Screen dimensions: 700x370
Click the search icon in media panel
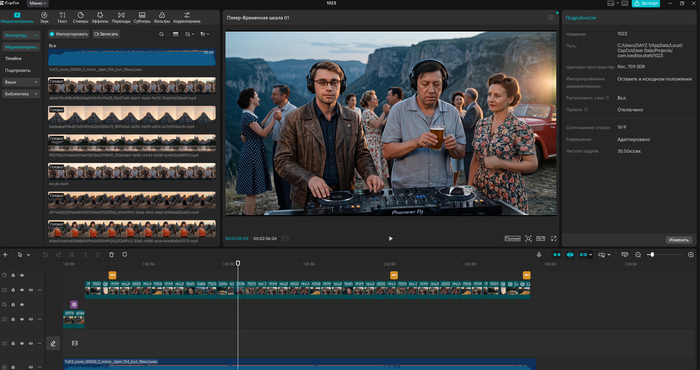pos(162,34)
